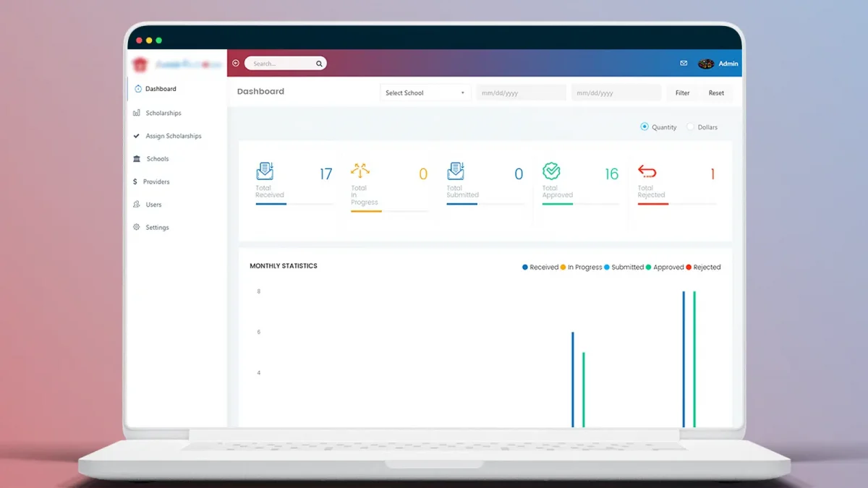This screenshot has width=868, height=488.
Task: Click the chart axis value 6
Action: [x=259, y=332]
